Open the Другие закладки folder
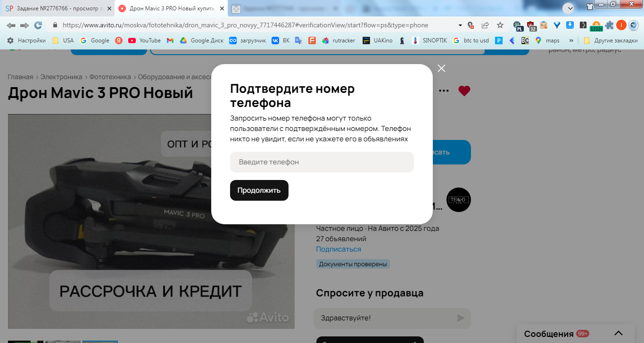This screenshot has width=644, height=343. click(x=611, y=41)
